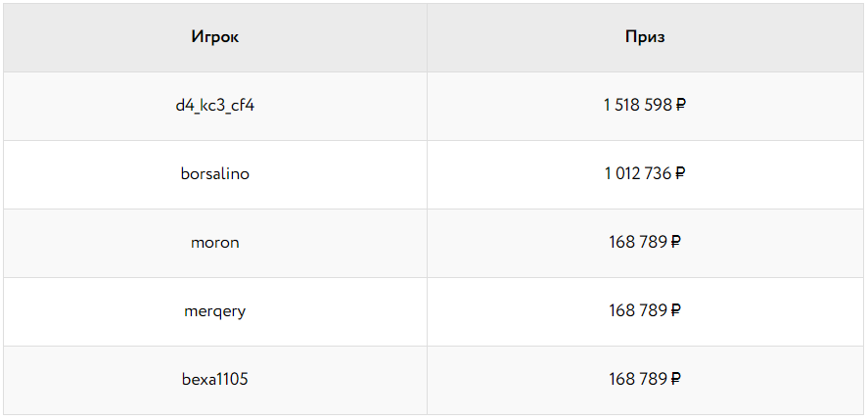Viewport: 868px width, 420px height.
Task: Click ruble sign in d4_kc3_cf4's prize
Action: coord(681,106)
